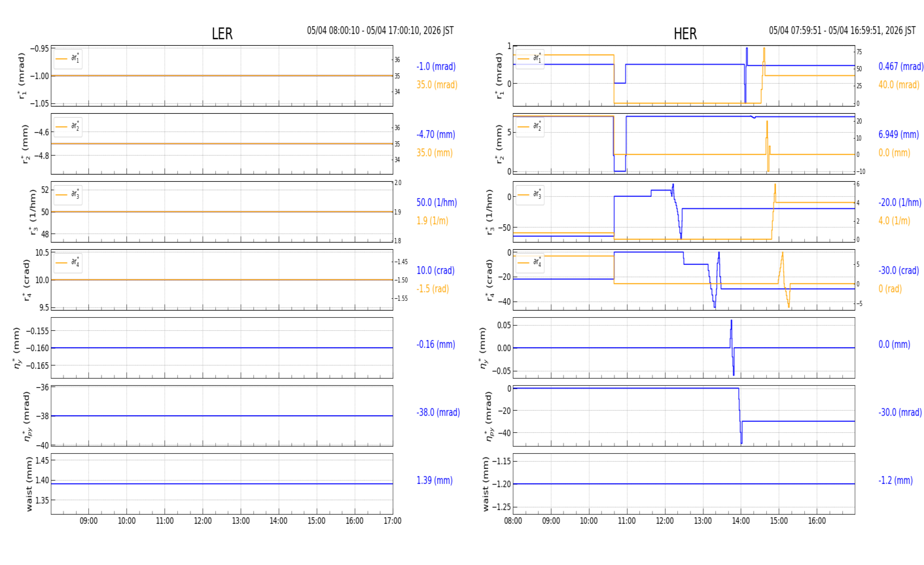
Task: Click the '17:00' tick on the LER time axis
Action: pyautogui.click(x=392, y=521)
